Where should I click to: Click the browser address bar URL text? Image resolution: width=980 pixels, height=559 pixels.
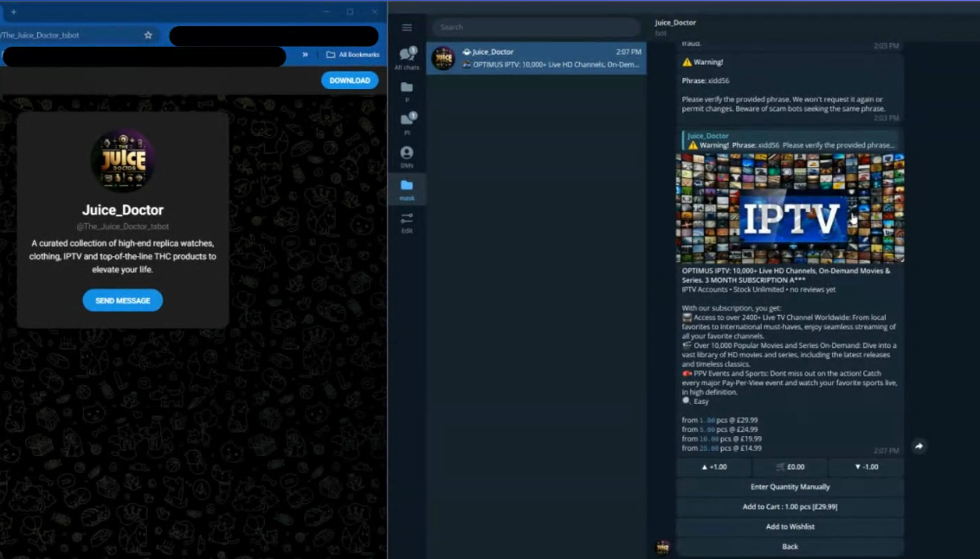click(x=39, y=35)
